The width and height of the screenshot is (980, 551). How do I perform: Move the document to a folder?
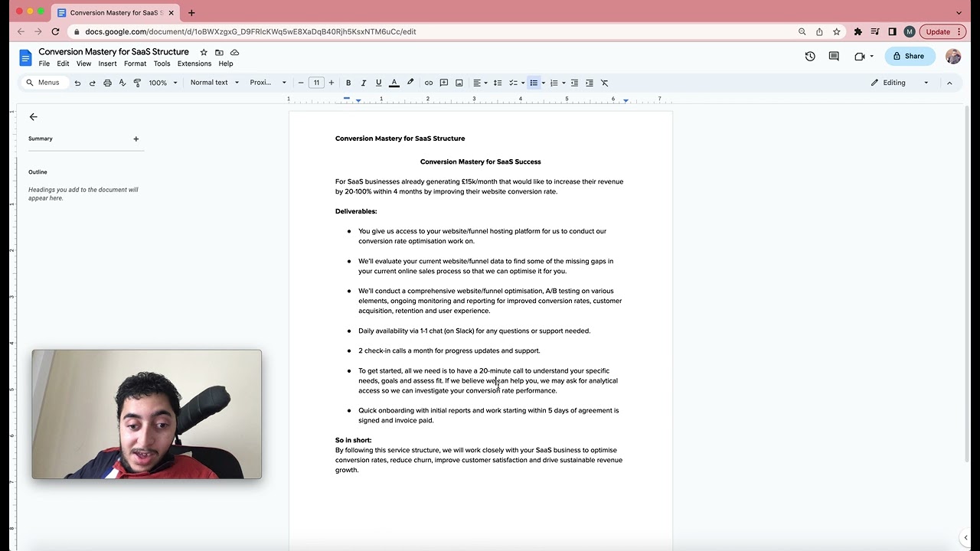[219, 52]
